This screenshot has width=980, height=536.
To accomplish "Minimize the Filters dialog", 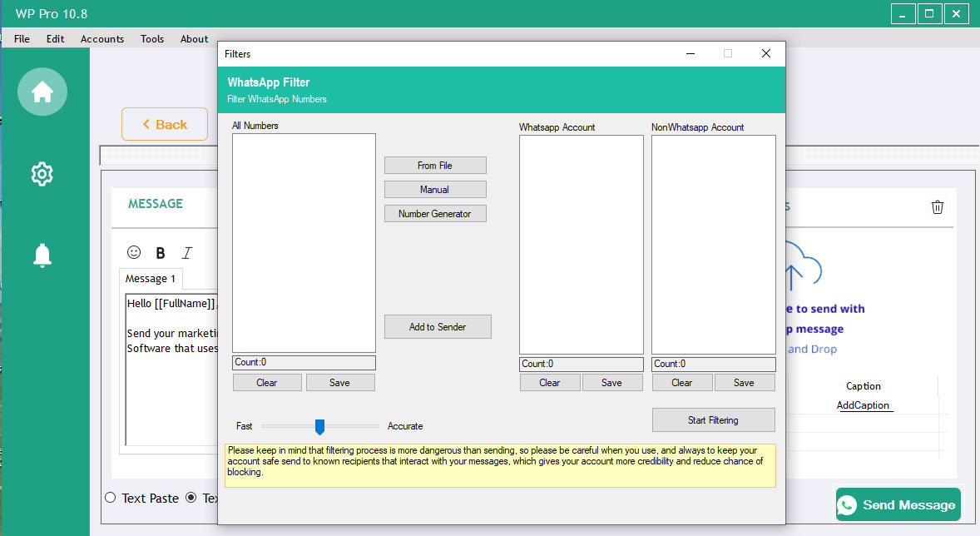I will [x=690, y=54].
